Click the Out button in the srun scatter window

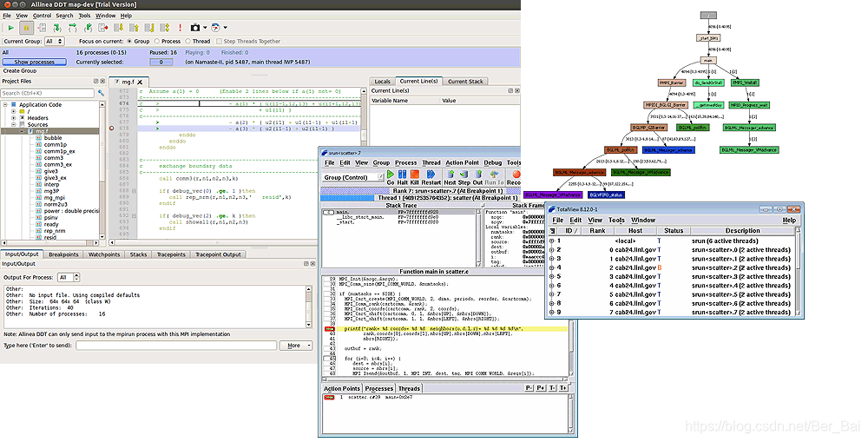click(477, 177)
